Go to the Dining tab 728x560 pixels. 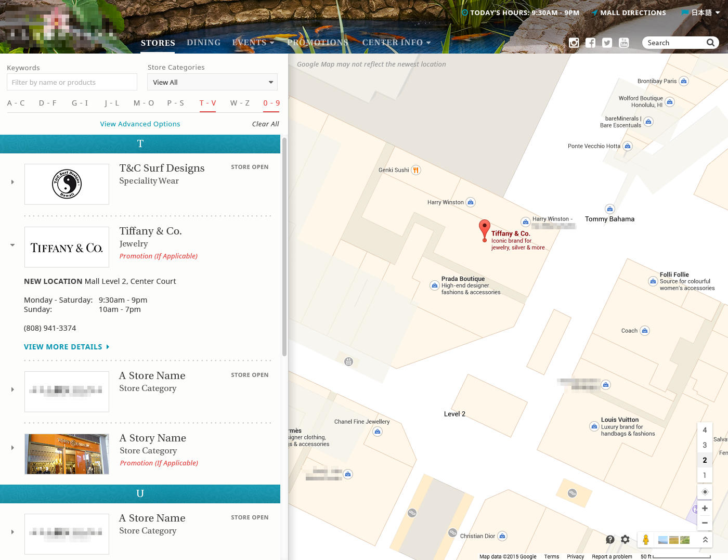pos(203,43)
